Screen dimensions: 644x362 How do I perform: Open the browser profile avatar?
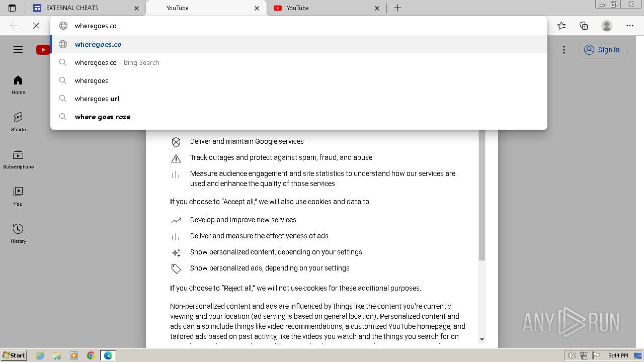[x=607, y=26]
